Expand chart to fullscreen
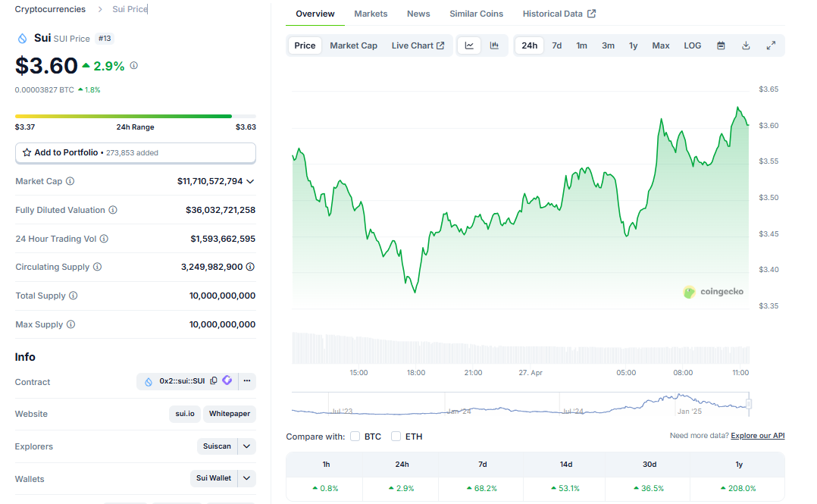 [771, 46]
